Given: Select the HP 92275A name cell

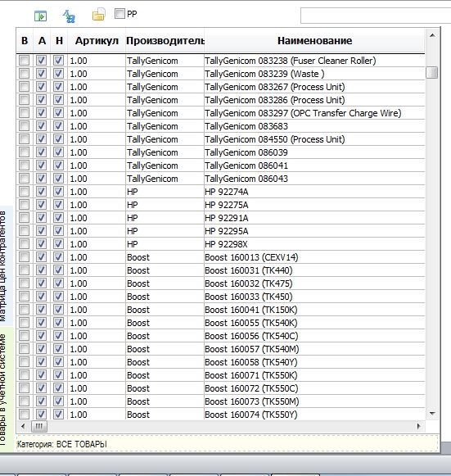Looking at the screenshot, I should 314,205.
